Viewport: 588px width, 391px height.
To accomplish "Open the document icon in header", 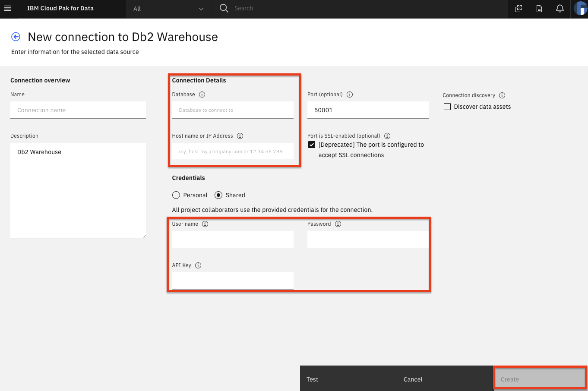I will (539, 9).
